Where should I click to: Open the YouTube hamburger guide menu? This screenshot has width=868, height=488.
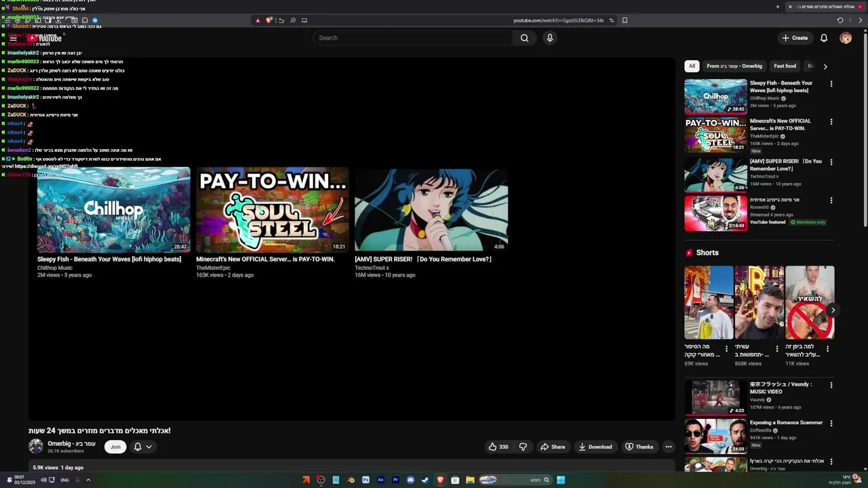pyautogui.click(x=13, y=39)
